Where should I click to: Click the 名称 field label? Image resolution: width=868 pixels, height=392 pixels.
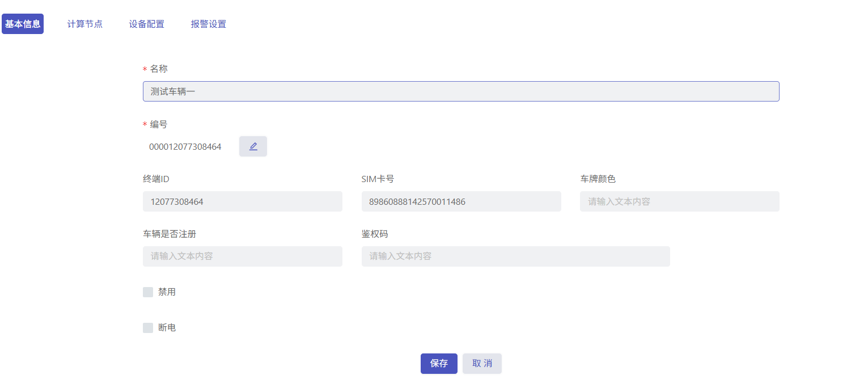[159, 69]
